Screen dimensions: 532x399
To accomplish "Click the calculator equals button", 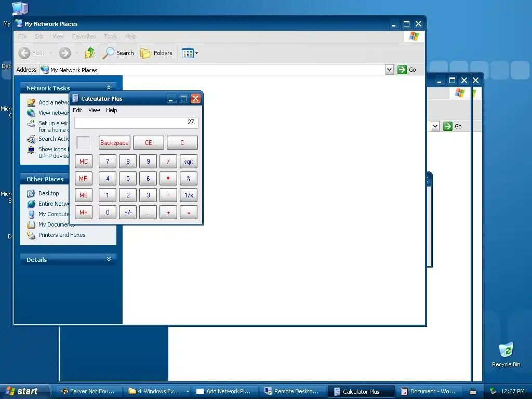I will pos(189,212).
